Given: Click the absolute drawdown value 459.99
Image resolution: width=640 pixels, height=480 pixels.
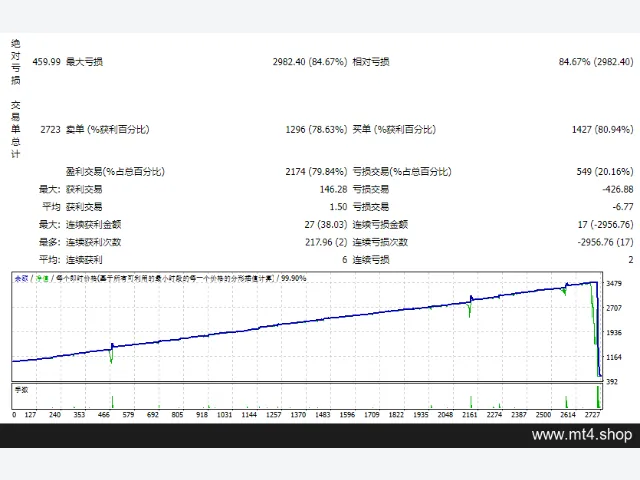Looking at the screenshot, I should tap(46, 62).
